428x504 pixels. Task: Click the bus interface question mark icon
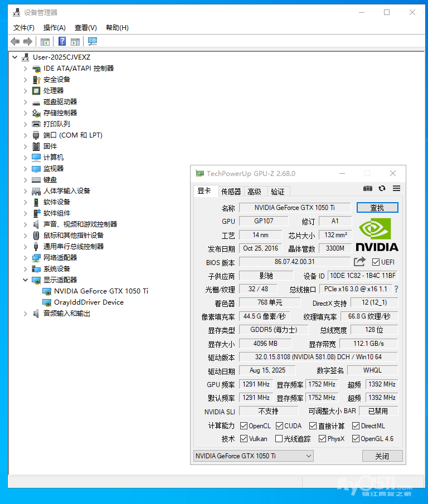pyautogui.click(x=396, y=289)
